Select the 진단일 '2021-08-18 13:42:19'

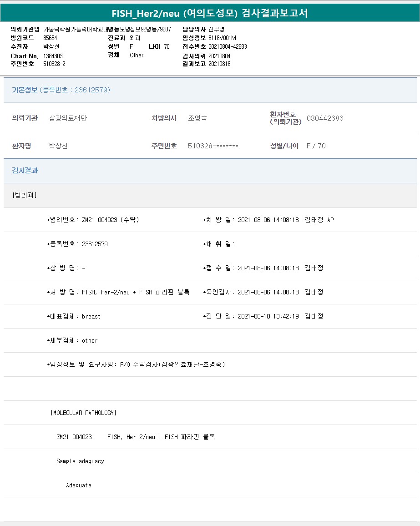point(268,316)
